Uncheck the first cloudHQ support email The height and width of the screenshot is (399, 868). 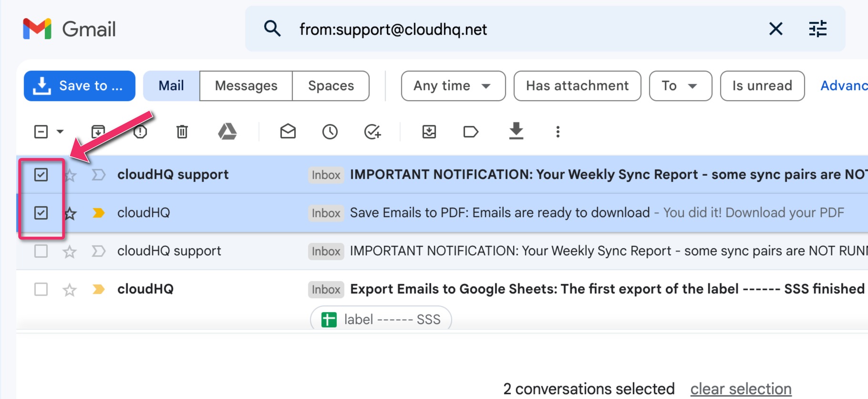41,175
